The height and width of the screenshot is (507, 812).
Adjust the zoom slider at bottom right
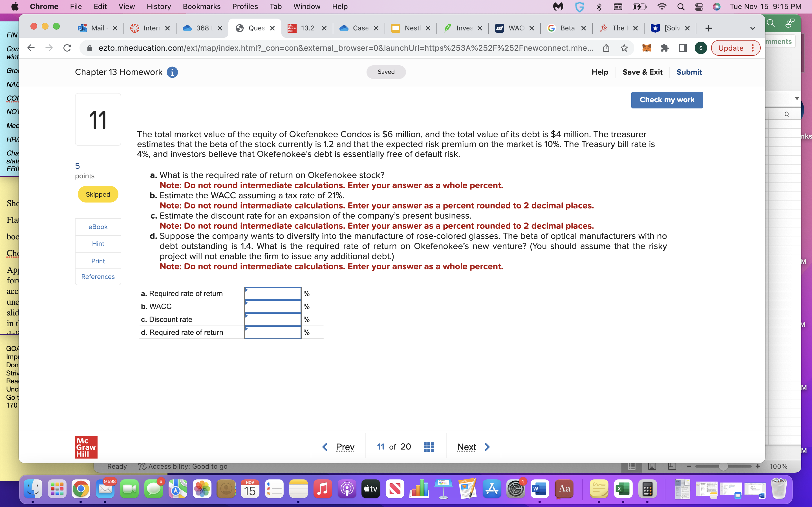723,466
